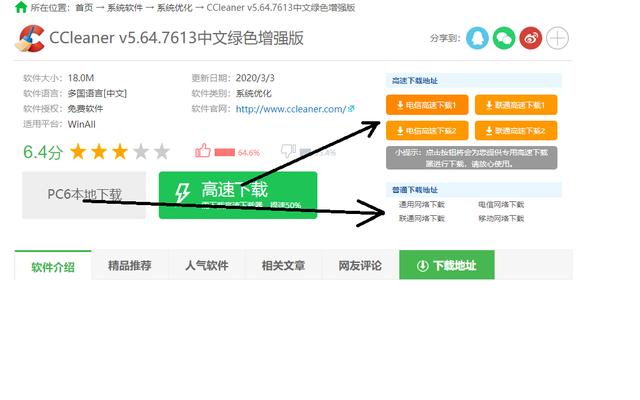
Task: Switch to the 精品推荐 tab
Action: (x=130, y=266)
